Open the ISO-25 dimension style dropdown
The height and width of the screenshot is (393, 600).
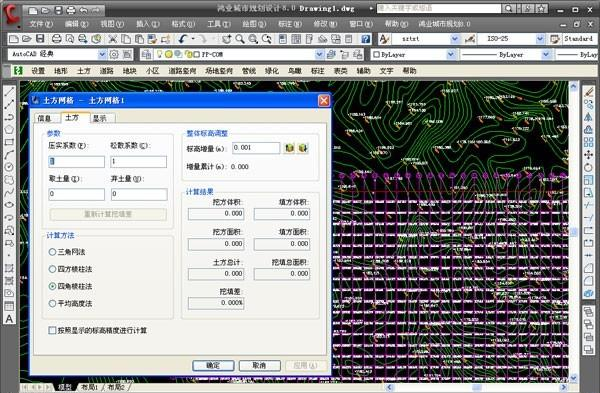point(540,39)
